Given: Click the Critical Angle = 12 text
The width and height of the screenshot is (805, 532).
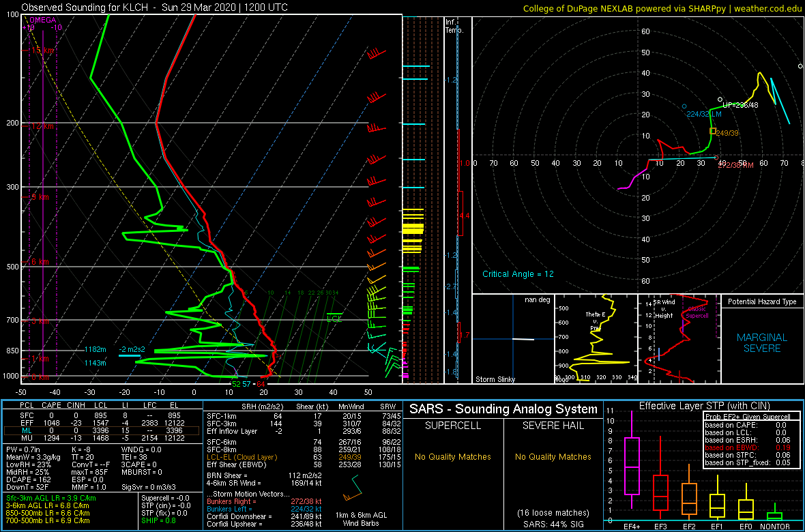Looking at the screenshot, I should click(x=518, y=274).
